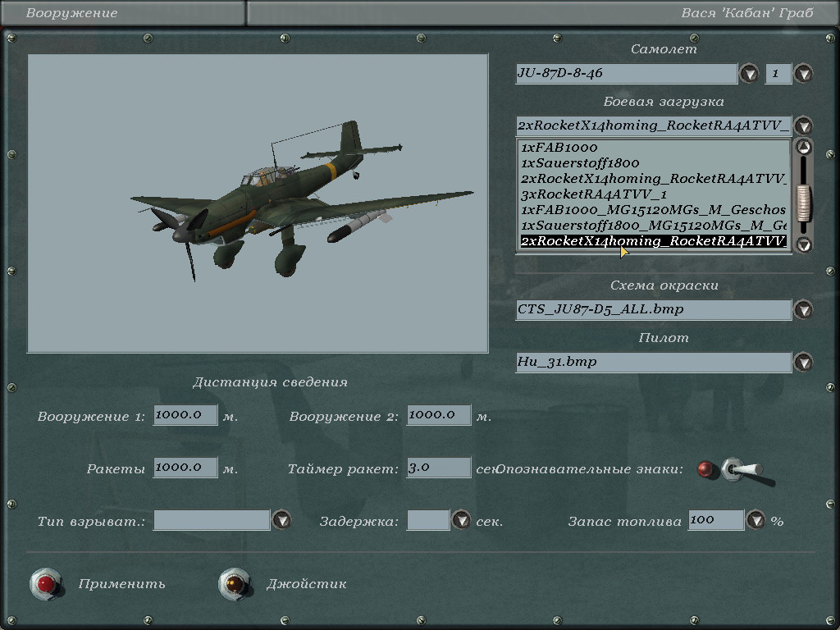Click the Вася 'Кабан' Граб pilot name
The width and height of the screenshot is (840, 630).
pyautogui.click(x=747, y=13)
